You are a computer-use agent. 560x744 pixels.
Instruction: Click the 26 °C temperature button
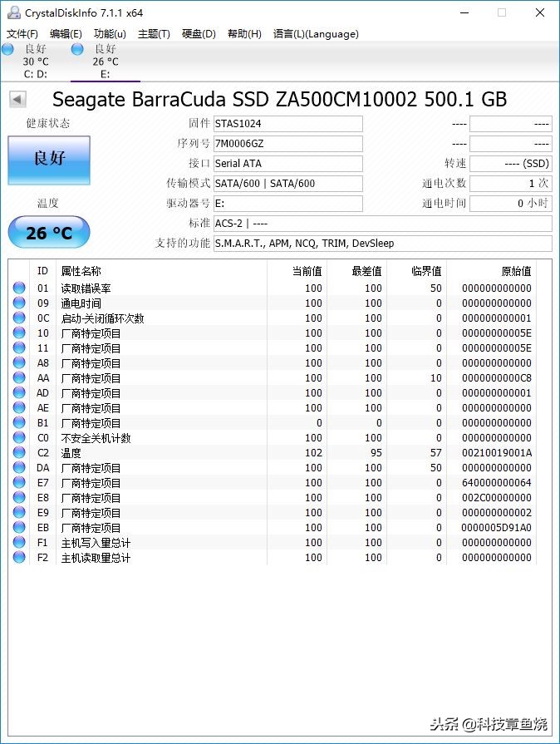[x=49, y=232]
